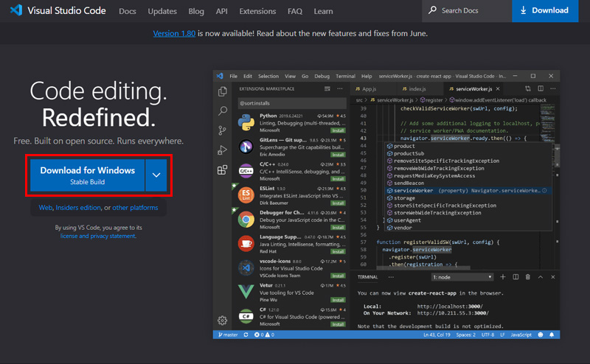
Task: Click the ESLint extension icon
Action: coord(246,195)
